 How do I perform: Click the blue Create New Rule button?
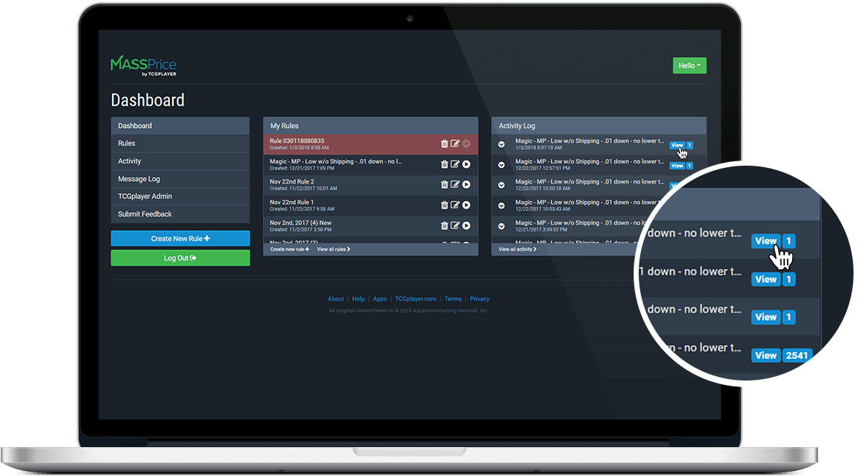(180, 239)
